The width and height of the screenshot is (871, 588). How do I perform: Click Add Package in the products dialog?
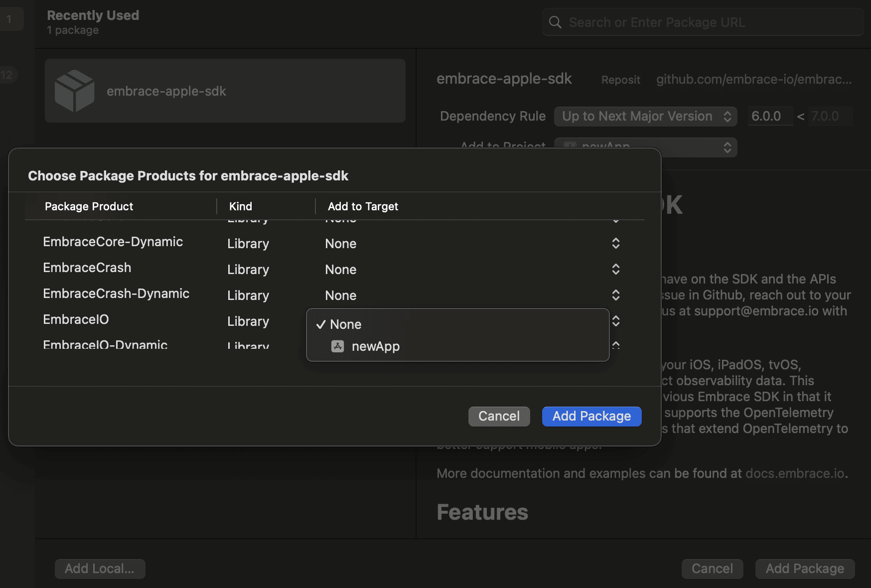pyautogui.click(x=591, y=416)
